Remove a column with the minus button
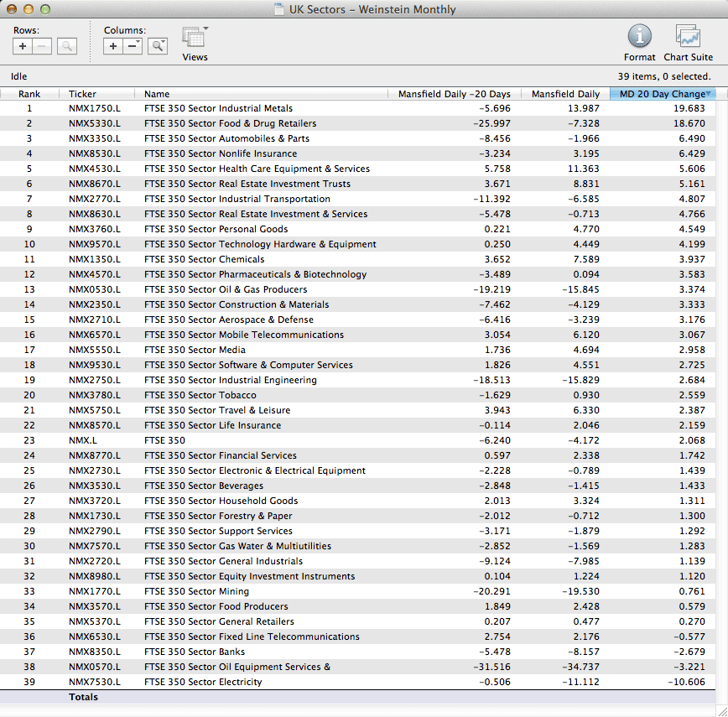The image size is (728, 717). click(133, 46)
